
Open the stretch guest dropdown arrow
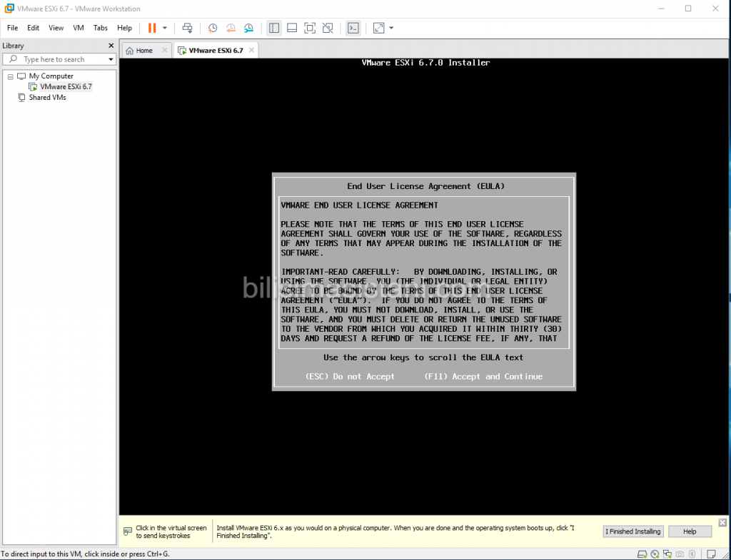(x=391, y=28)
